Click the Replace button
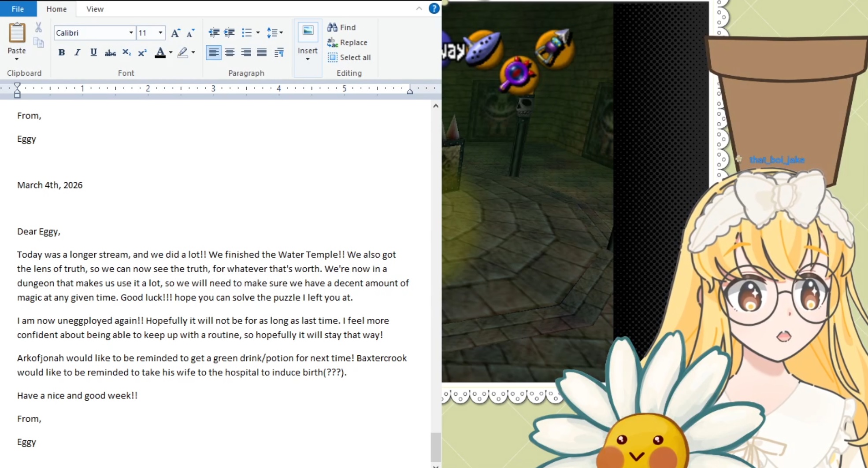Viewport: 868px width, 468px height. click(347, 42)
